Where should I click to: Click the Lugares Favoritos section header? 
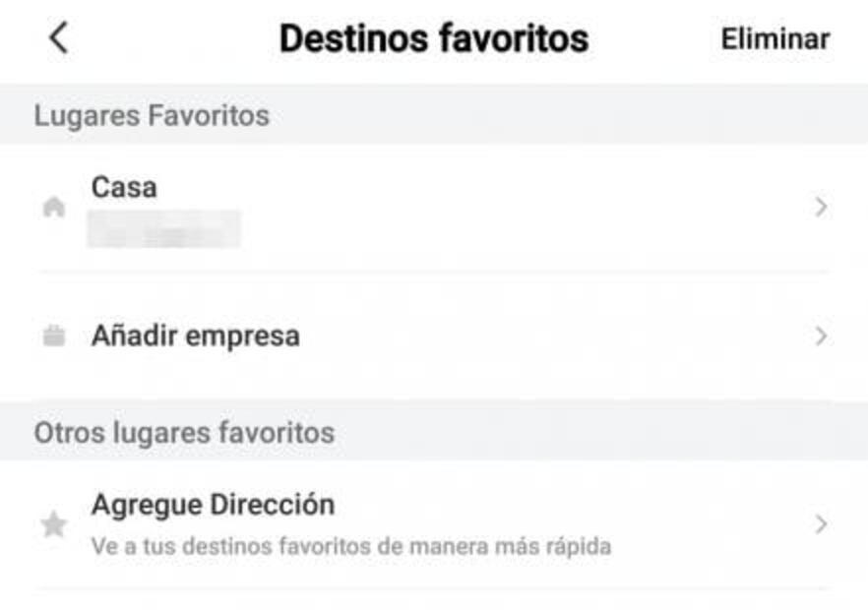pos(152,116)
